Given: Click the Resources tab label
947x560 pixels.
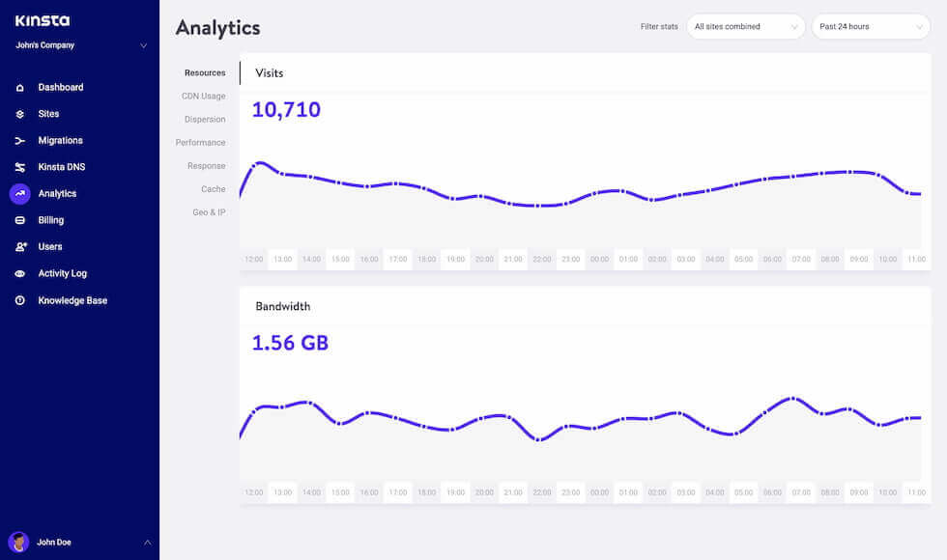Looking at the screenshot, I should (x=204, y=72).
